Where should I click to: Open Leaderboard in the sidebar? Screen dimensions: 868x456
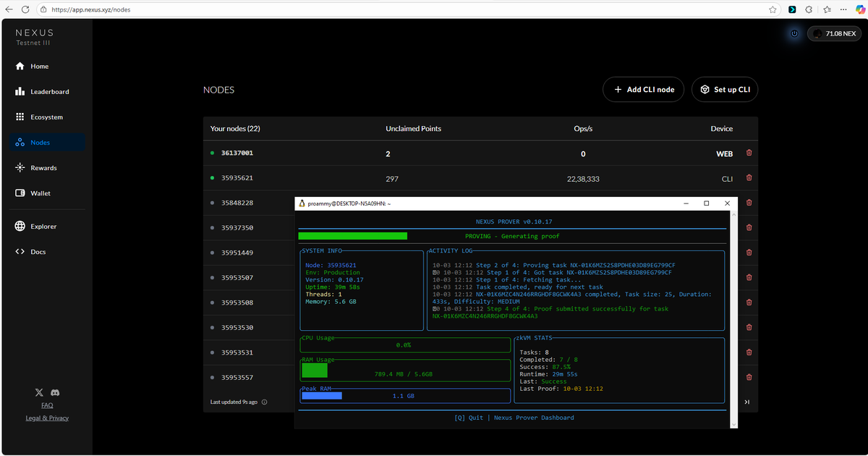pos(42,92)
